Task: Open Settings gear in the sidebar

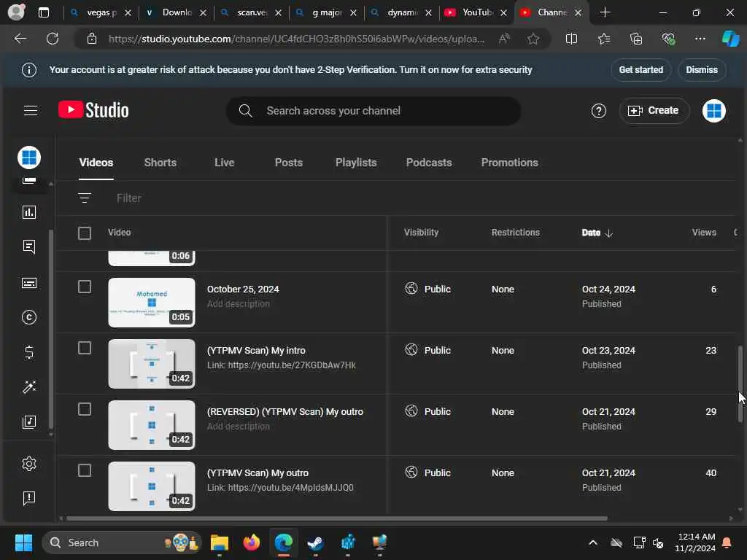Action: coord(29,463)
